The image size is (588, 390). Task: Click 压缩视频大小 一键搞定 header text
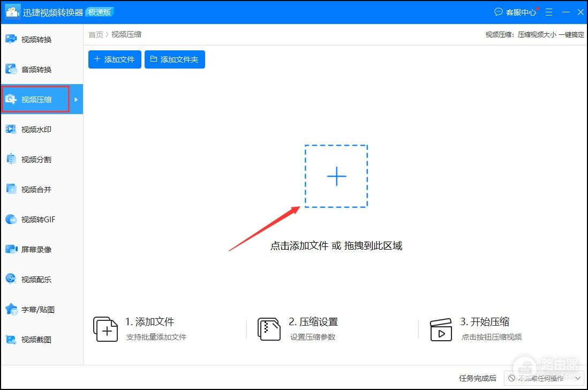tap(551, 34)
